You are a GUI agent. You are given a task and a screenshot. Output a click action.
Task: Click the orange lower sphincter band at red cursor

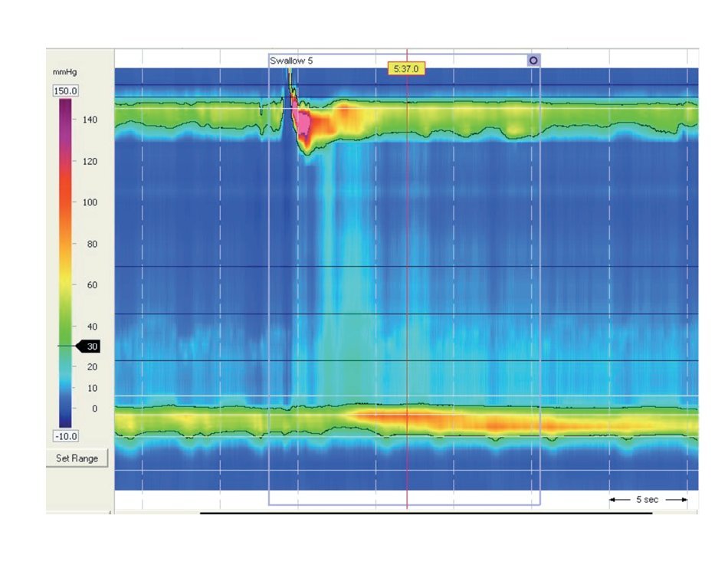click(x=407, y=420)
